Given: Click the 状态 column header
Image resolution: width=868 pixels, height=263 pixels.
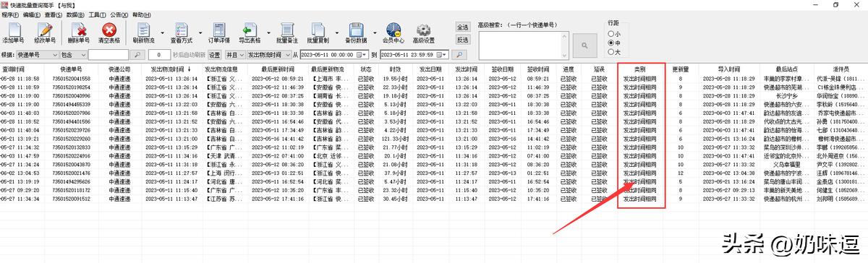Looking at the screenshot, I should click(x=366, y=69).
